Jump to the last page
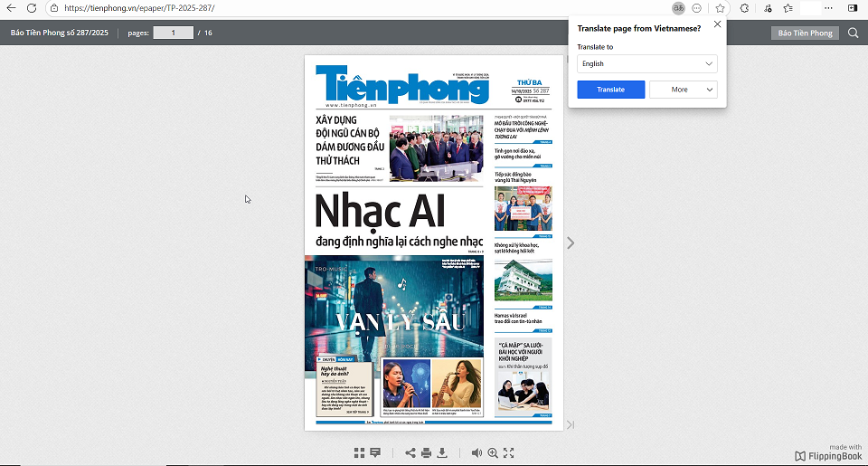This screenshot has height=466, width=868. point(571,424)
